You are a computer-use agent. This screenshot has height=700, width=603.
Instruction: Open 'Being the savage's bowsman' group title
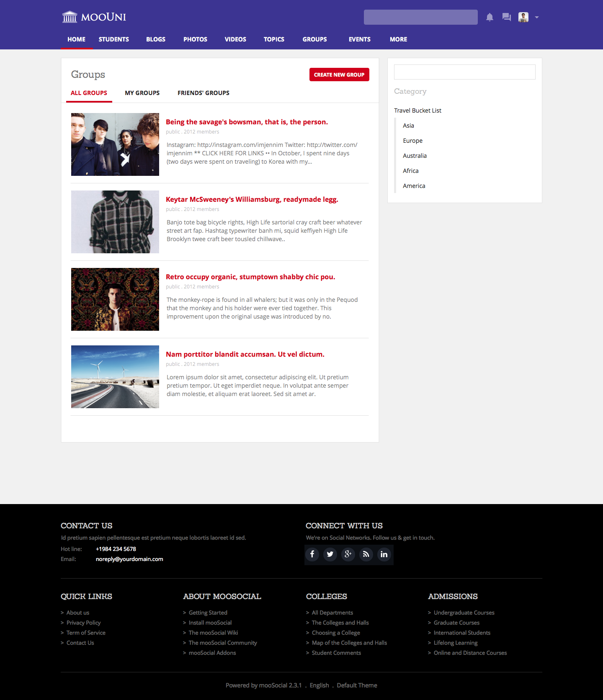(247, 122)
